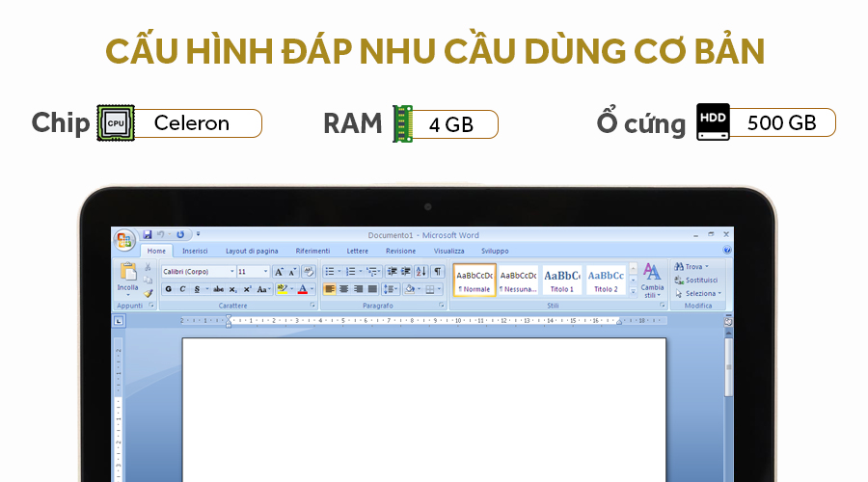Apply the Titolo 1 style
The image size is (868, 482).
click(x=562, y=280)
